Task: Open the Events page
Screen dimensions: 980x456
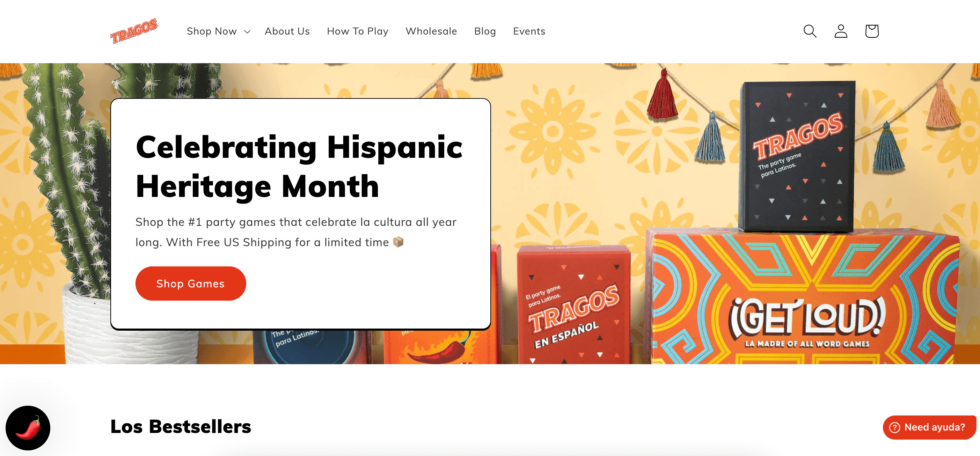Action: [529, 31]
